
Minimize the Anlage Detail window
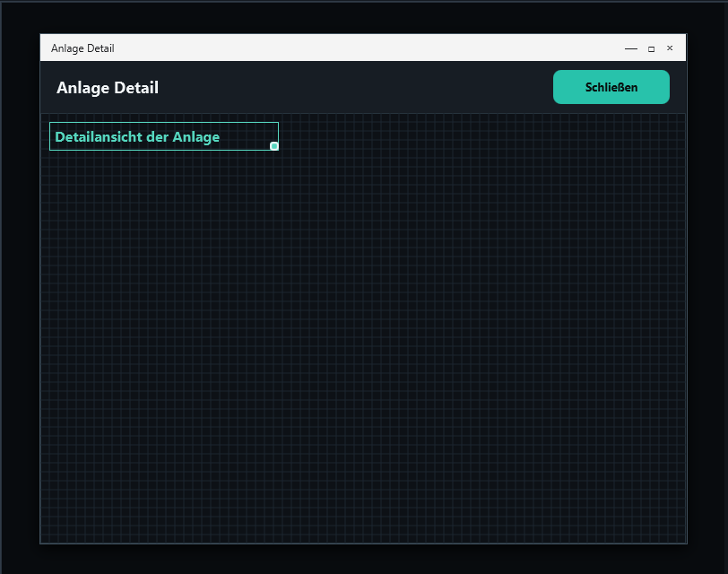[630, 48]
